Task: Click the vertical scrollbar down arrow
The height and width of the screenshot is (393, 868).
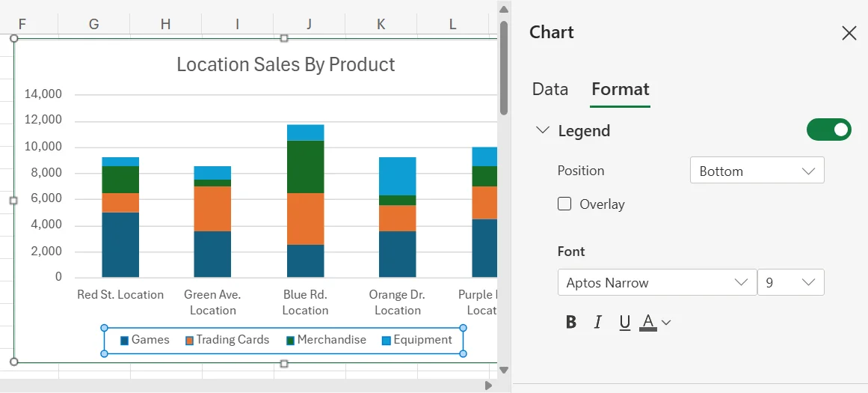Action: (504, 370)
